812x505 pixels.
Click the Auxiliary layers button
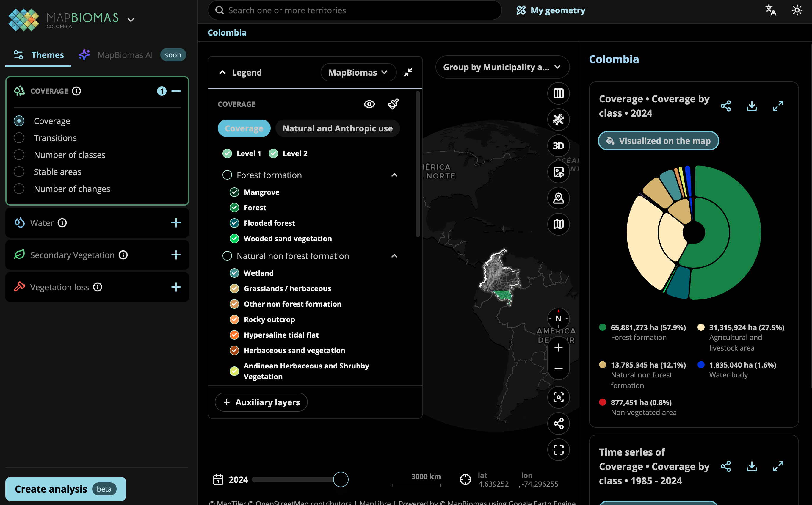click(x=261, y=402)
